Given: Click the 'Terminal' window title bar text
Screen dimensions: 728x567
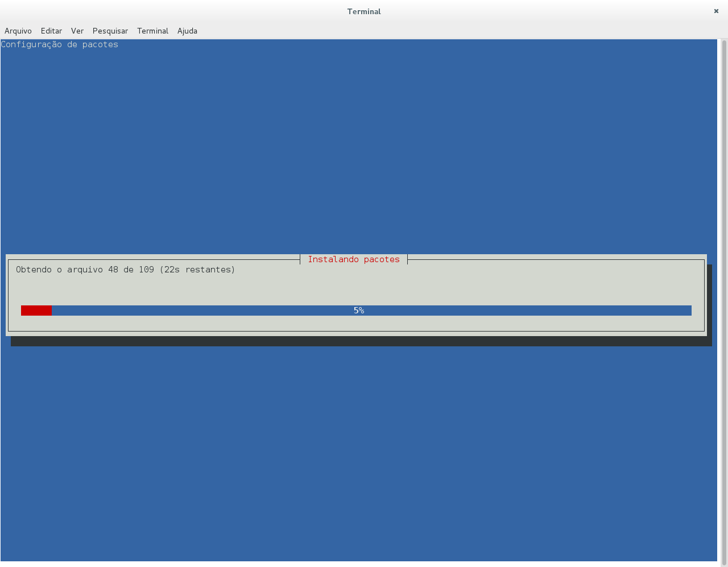Looking at the screenshot, I should pos(364,11).
